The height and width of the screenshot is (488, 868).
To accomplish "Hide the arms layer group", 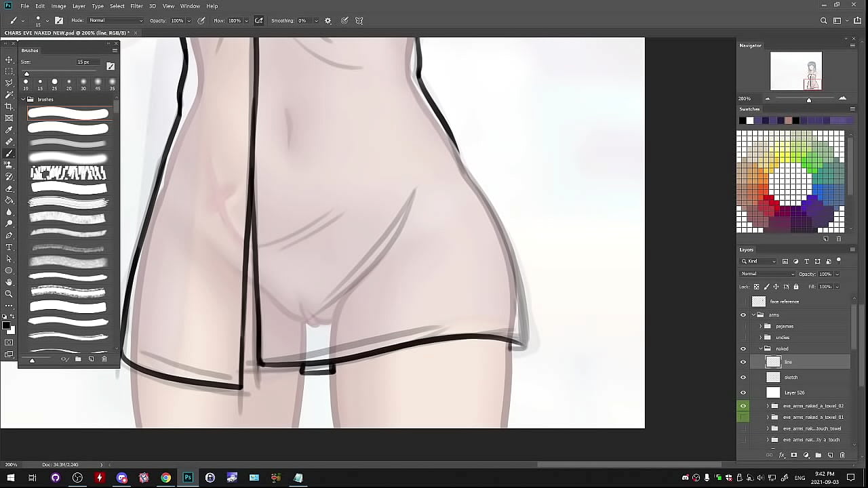I will [743, 315].
